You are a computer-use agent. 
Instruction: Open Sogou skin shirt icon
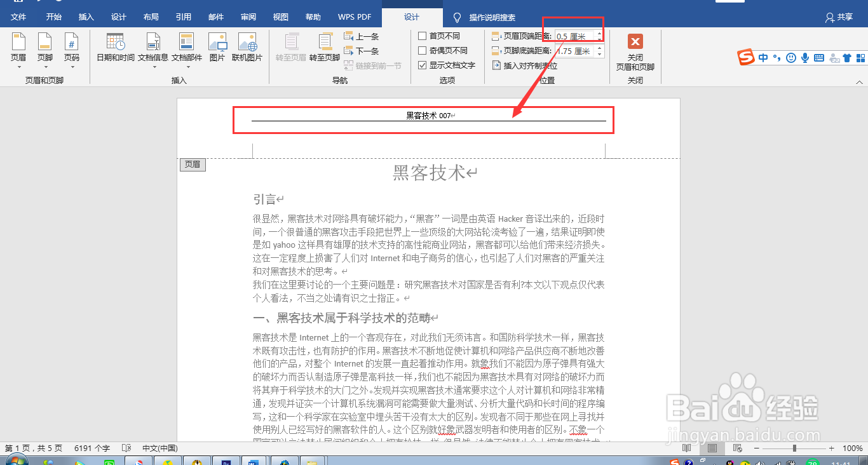click(x=846, y=58)
